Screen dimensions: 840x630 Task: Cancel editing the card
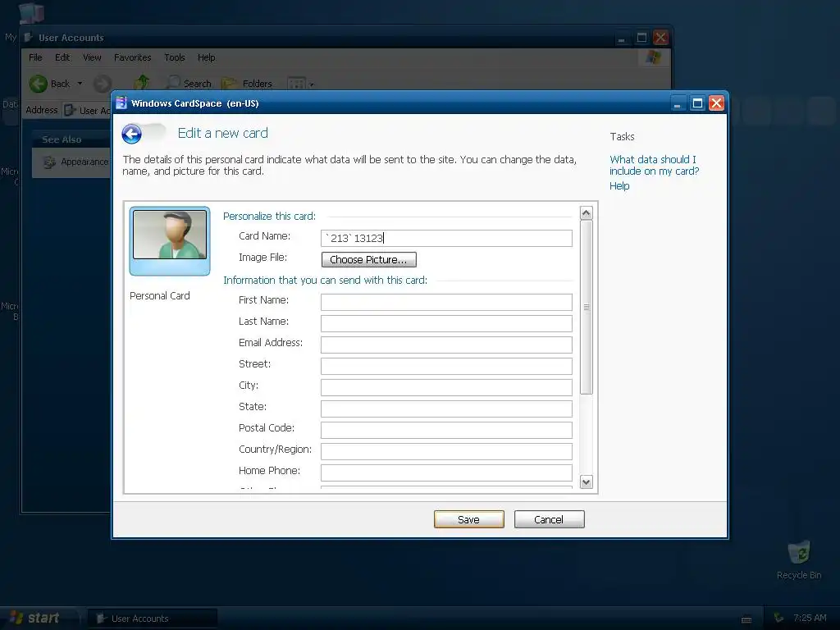(x=549, y=519)
